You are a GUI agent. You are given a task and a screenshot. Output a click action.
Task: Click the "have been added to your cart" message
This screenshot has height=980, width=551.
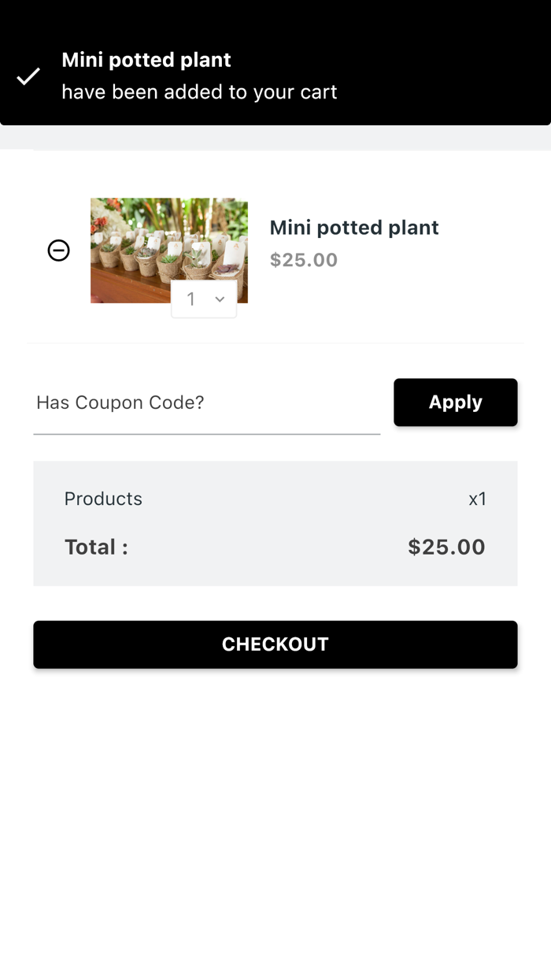[x=199, y=92]
